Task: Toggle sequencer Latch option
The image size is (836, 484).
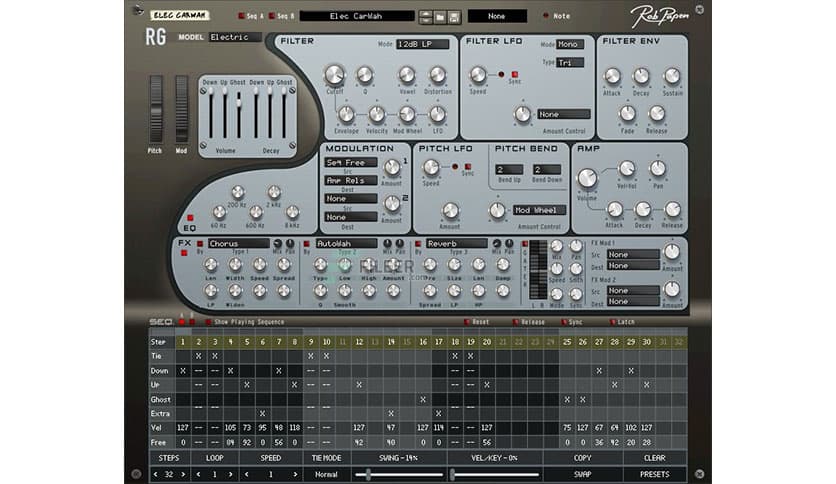Action: point(612,322)
